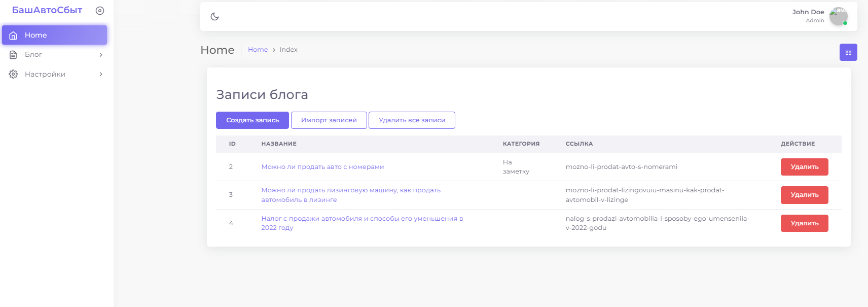Click the Создать запись button
The height and width of the screenshot is (307, 868).
252,120
